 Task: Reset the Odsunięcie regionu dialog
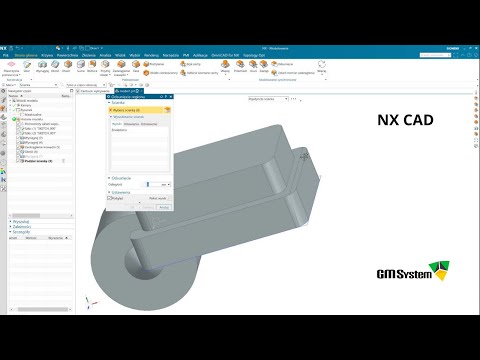click(x=161, y=96)
